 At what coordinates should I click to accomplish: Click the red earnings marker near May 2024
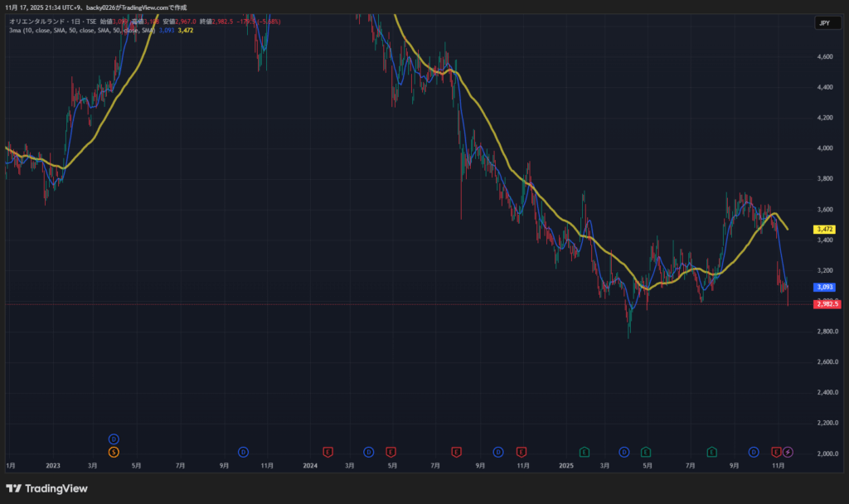tap(391, 452)
